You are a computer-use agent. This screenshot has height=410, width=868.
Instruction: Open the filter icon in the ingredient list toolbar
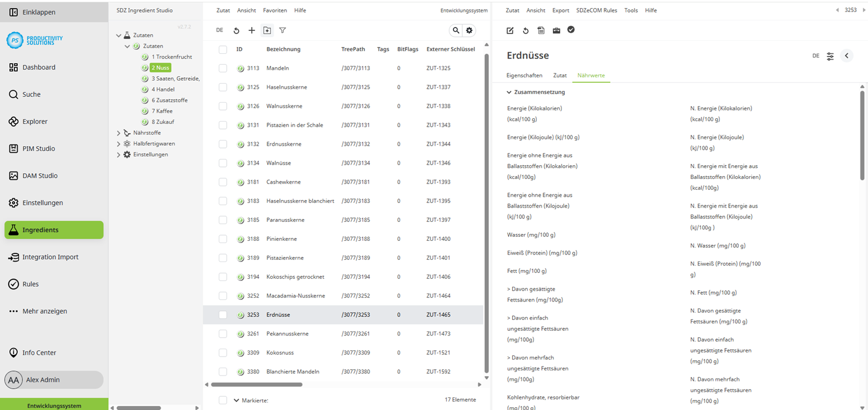282,30
